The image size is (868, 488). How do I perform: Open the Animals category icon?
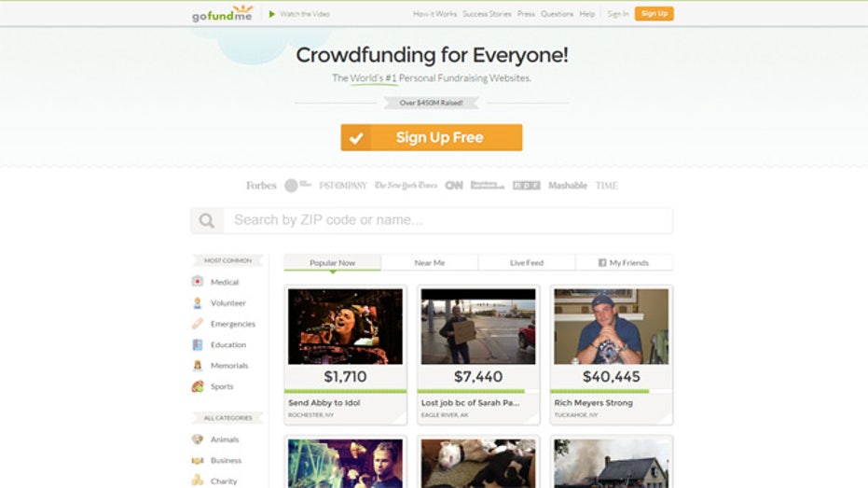198,439
